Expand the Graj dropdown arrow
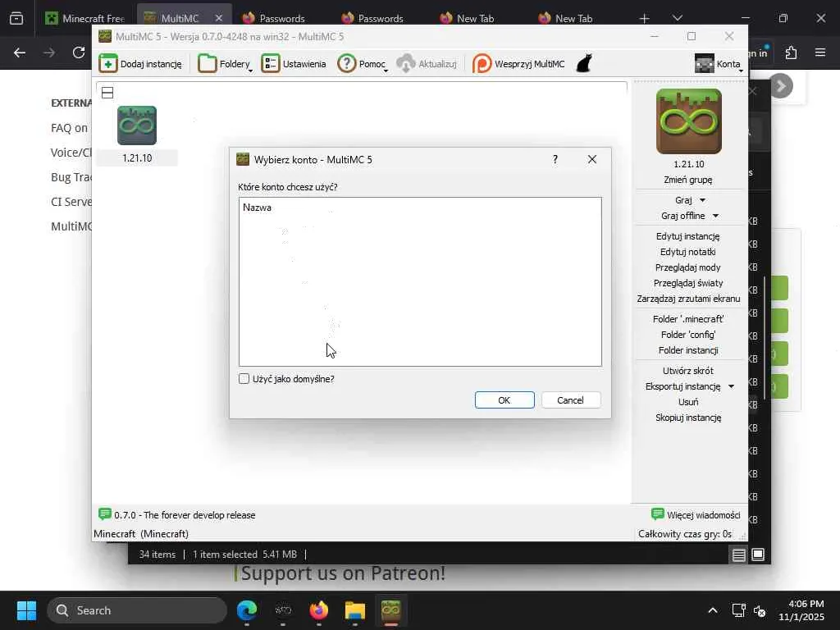Screen dimensions: 840x630 [702, 200]
